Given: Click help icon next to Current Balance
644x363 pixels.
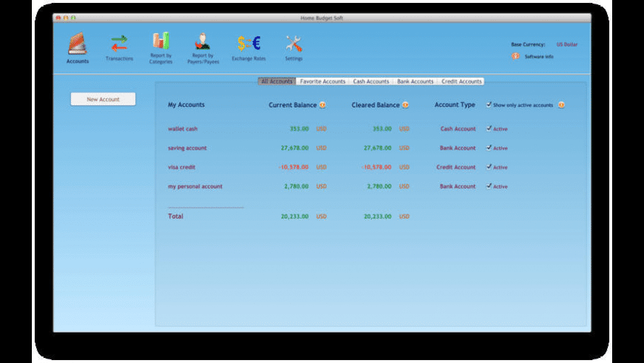Looking at the screenshot, I should pos(323,105).
